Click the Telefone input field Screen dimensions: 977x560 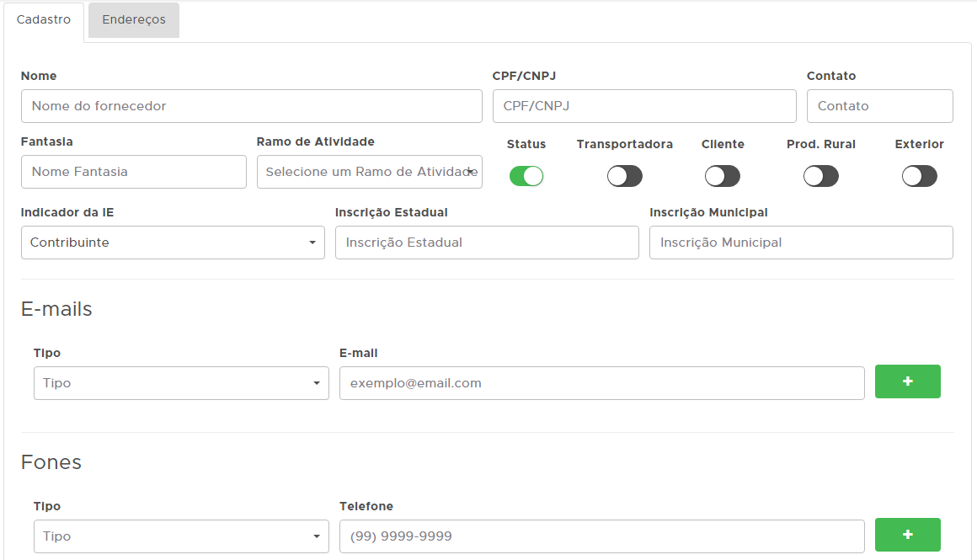(601, 536)
